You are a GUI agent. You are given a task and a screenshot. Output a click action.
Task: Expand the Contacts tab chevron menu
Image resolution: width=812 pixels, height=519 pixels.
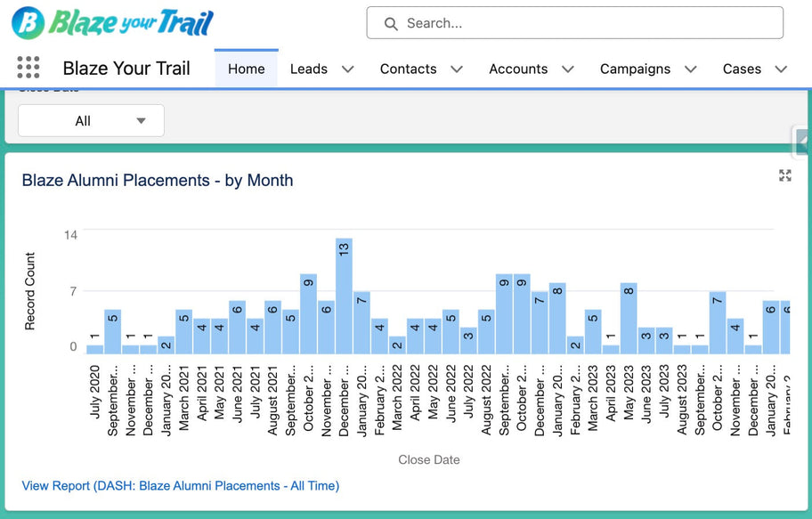coord(457,69)
